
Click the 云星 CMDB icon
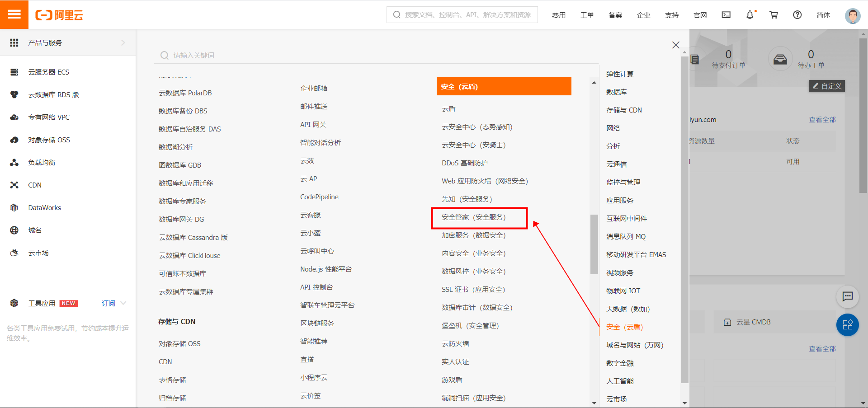[x=727, y=322]
